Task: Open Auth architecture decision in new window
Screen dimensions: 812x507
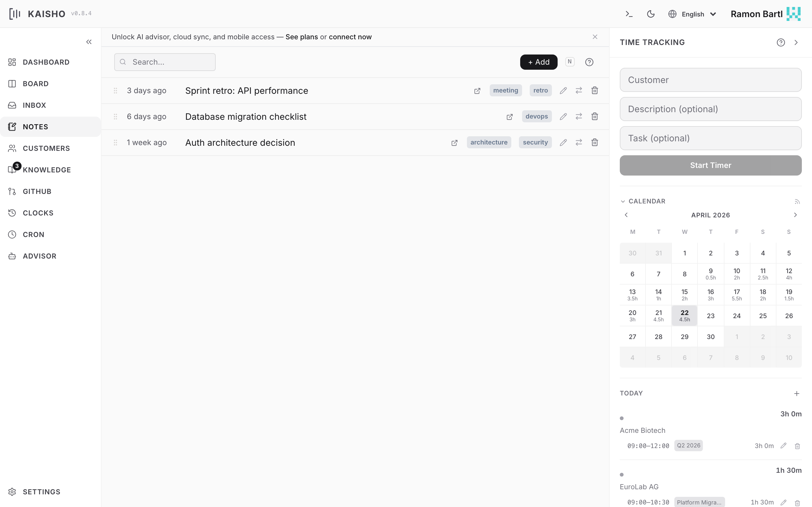Action: (x=454, y=143)
